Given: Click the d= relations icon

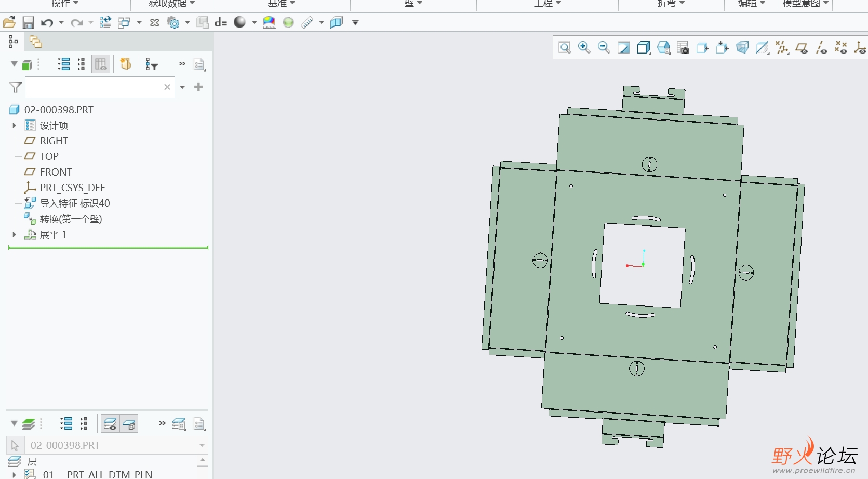Looking at the screenshot, I should (x=221, y=22).
